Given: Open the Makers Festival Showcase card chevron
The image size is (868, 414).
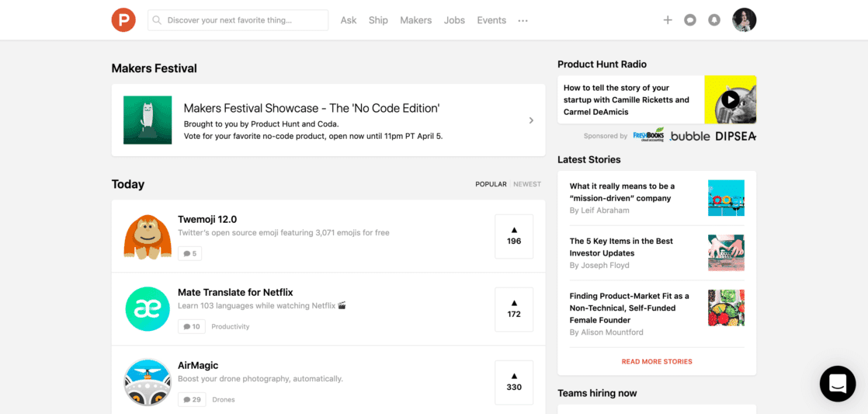Looking at the screenshot, I should click(x=531, y=120).
